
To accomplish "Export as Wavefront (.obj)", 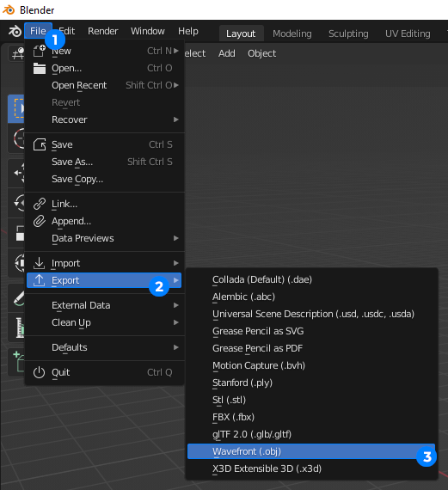I will [x=311, y=451].
